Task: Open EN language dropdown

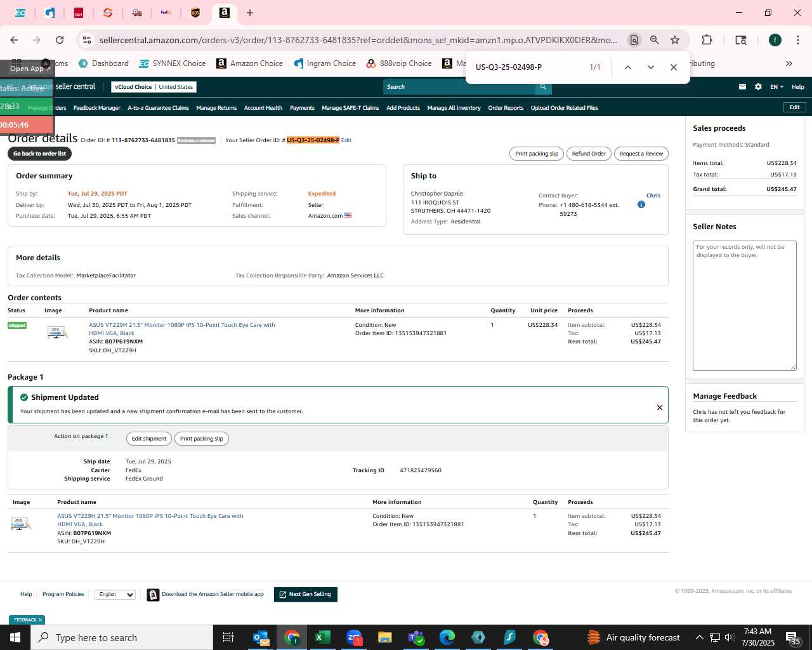Action: [776, 87]
